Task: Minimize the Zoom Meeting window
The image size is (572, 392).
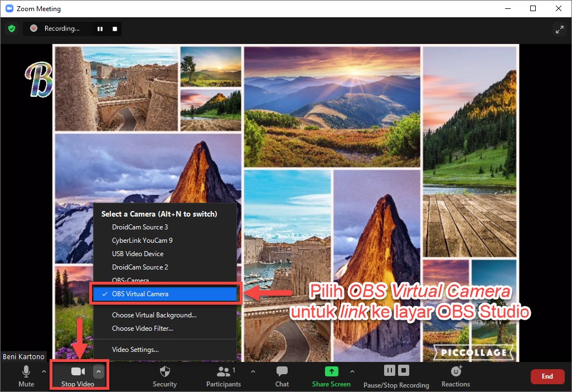Action: [x=507, y=8]
